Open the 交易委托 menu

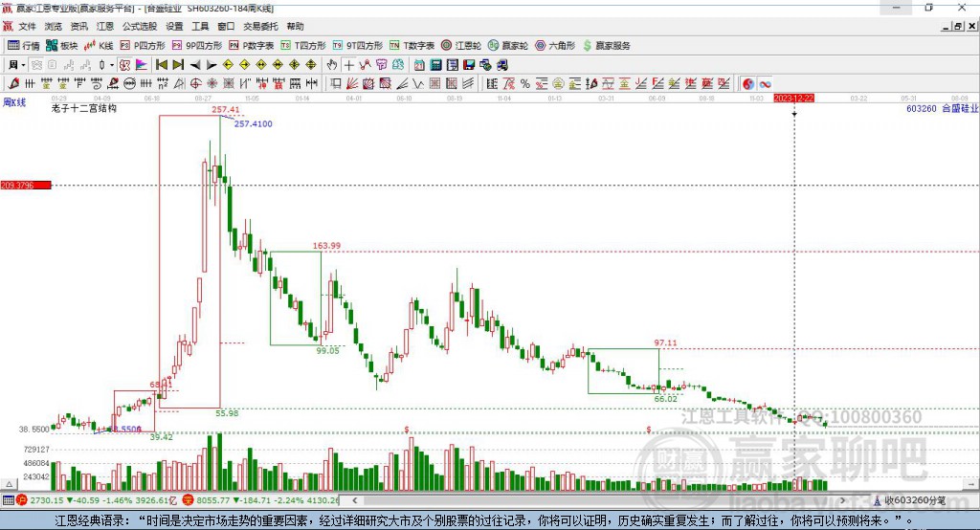(x=260, y=26)
